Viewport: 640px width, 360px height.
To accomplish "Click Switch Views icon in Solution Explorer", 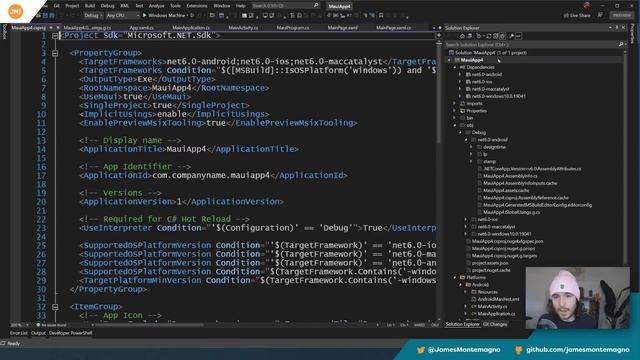I will coord(470,36).
